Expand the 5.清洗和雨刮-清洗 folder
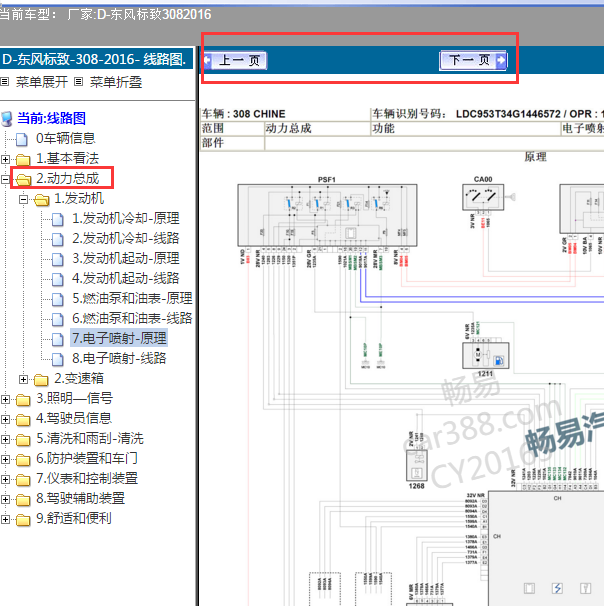 click(x=5, y=440)
